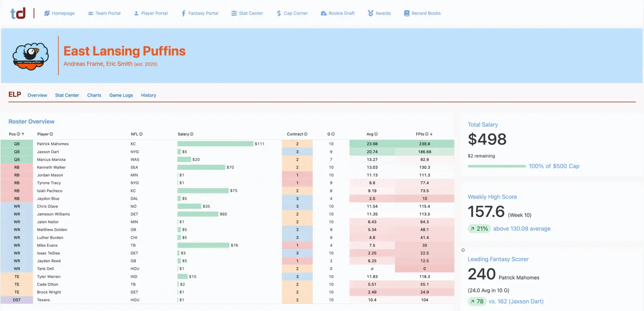Show info tooltip for Contract column
Viewport: 644px width, 311px height.
tap(306, 134)
